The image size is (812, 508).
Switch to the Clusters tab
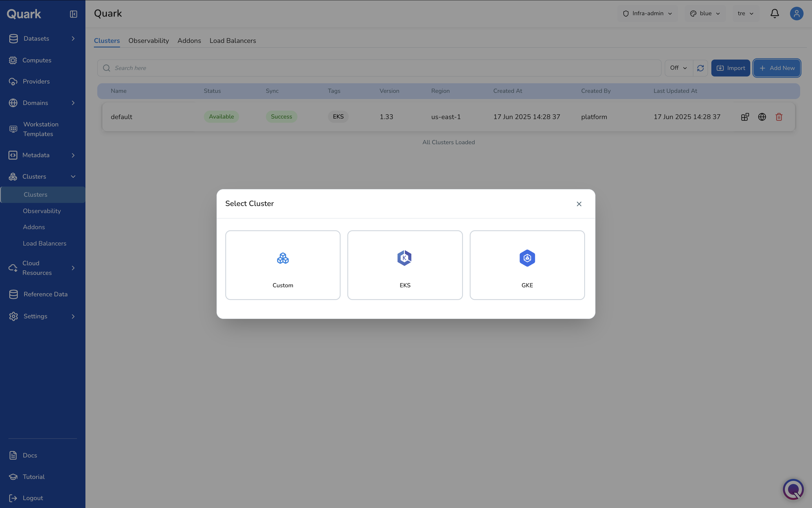[107, 41]
